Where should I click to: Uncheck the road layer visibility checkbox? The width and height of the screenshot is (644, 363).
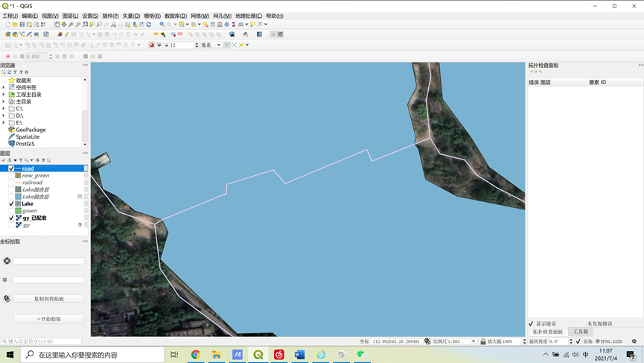[11, 168]
